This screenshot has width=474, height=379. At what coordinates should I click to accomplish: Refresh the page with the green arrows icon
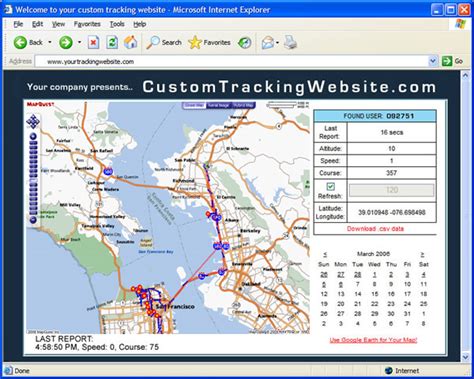pos(112,43)
